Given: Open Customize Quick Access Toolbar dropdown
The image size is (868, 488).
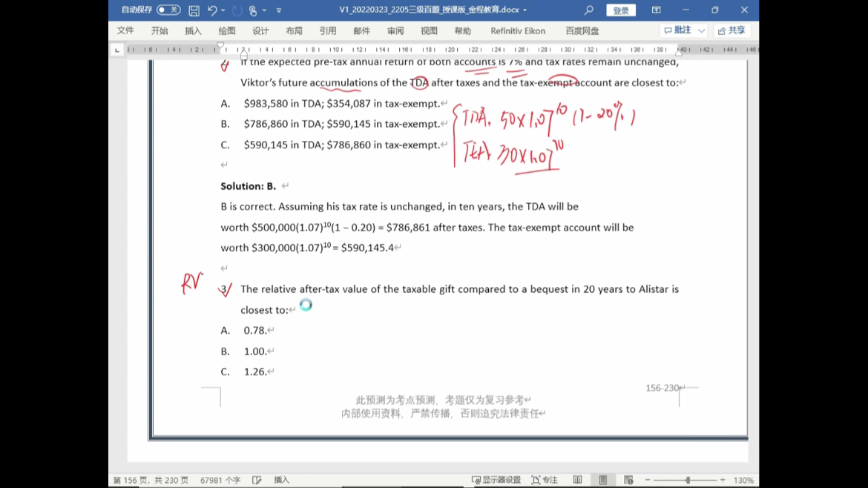Looking at the screenshot, I should 279,10.
